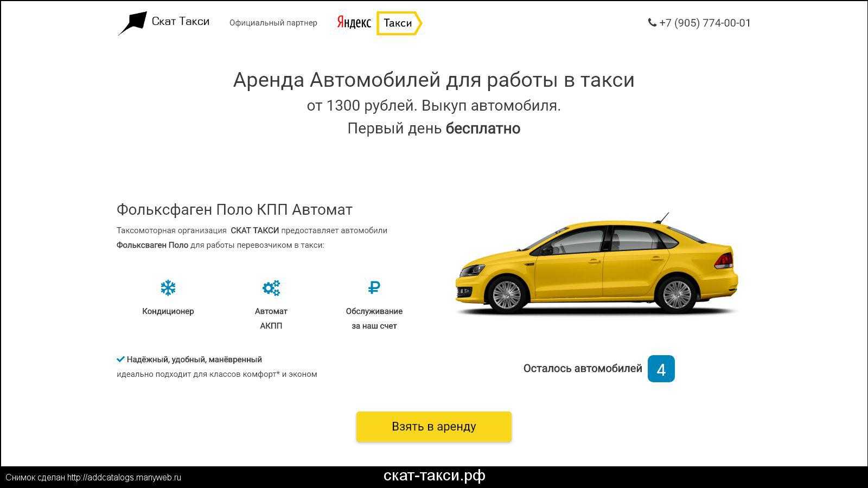
Task: Click the gears Автомат АКПП icon
Action: [271, 287]
